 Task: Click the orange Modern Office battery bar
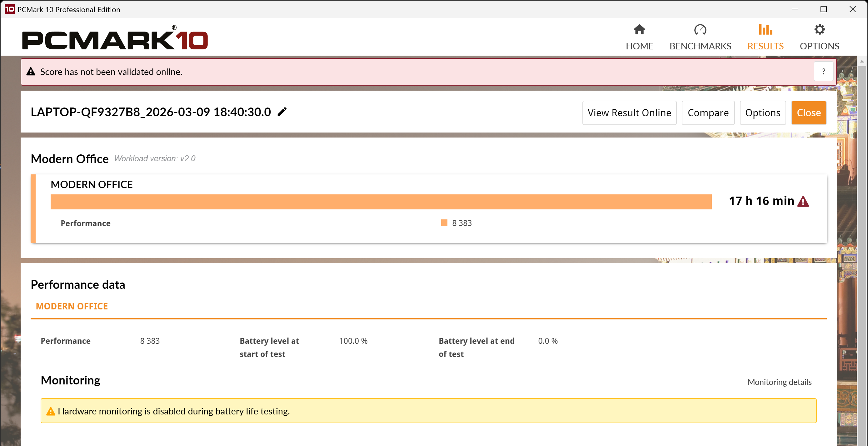click(x=381, y=202)
